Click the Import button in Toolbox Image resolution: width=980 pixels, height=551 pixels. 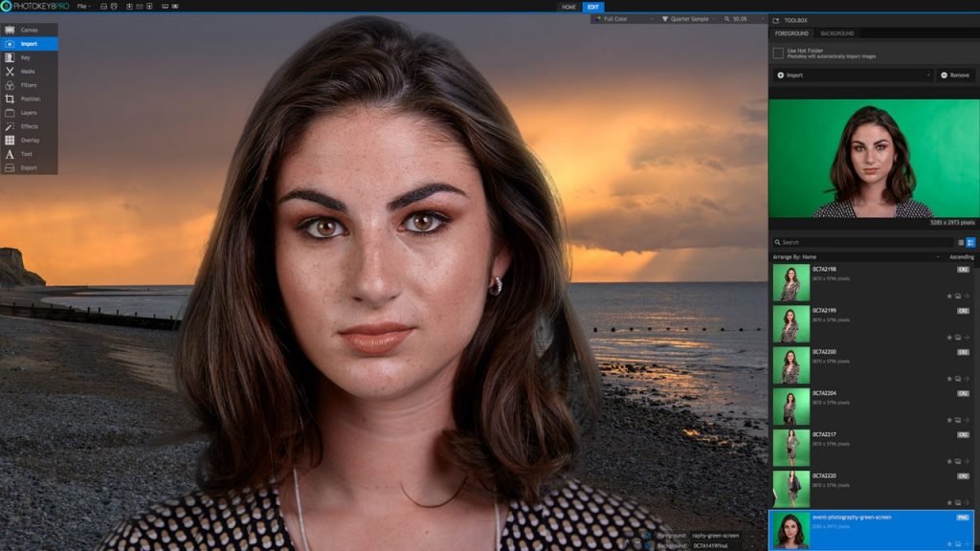click(853, 75)
